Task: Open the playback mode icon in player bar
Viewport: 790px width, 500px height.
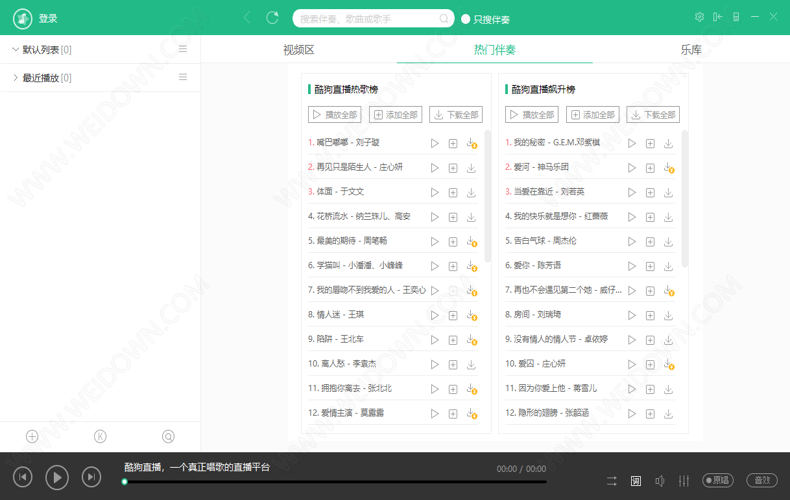Action: [612, 481]
